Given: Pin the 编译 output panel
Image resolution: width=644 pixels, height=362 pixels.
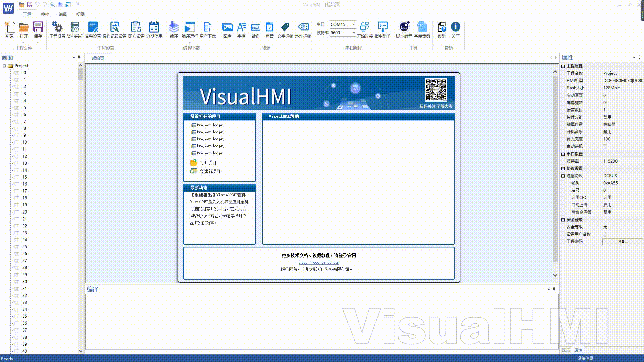Looking at the screenshot, I should pos(554,289).
